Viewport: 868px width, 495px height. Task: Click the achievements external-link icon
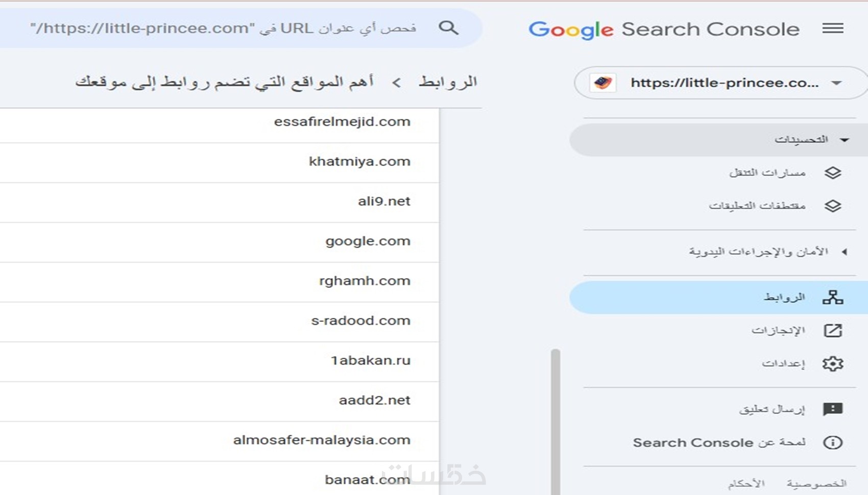point(832,331)
